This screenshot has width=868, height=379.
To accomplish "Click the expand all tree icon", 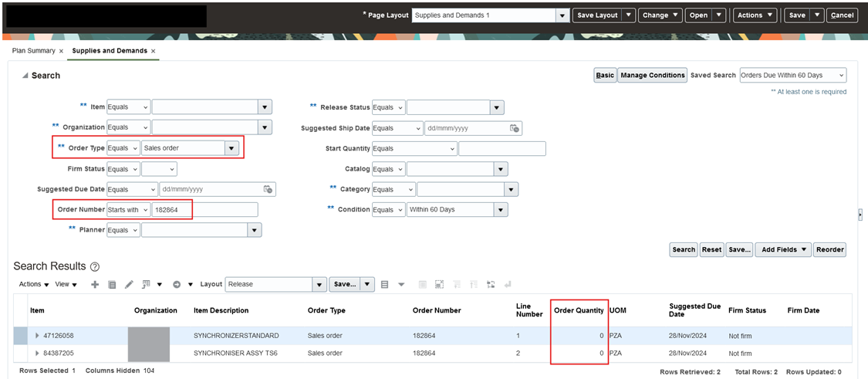I will 457,284.
